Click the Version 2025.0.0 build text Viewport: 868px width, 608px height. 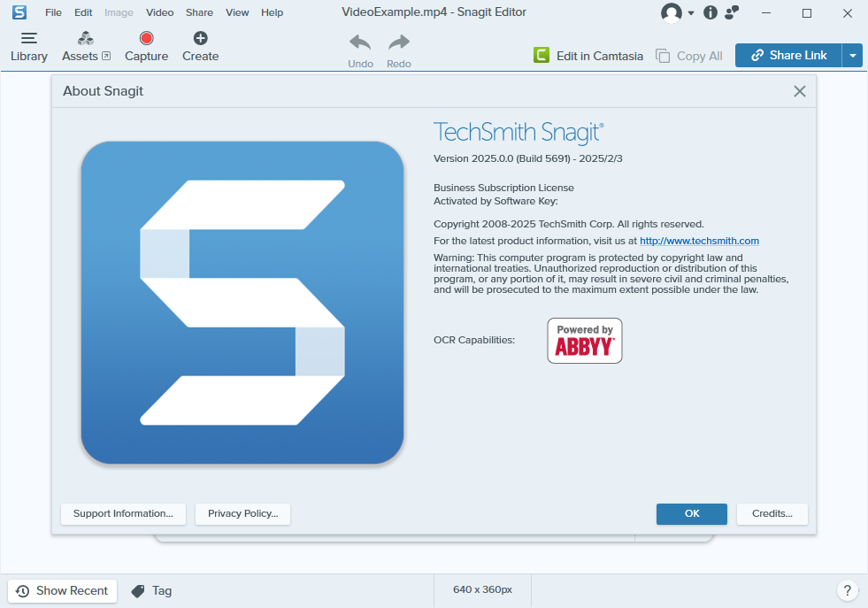pyautogui.click(x=527, y=159)
